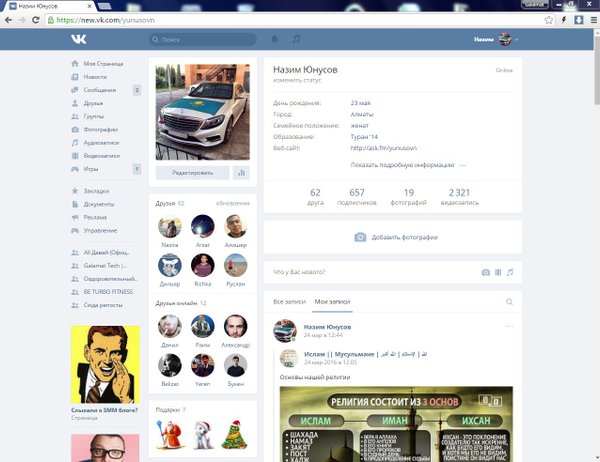Open notifications bell in top bar

coord(275,39)
